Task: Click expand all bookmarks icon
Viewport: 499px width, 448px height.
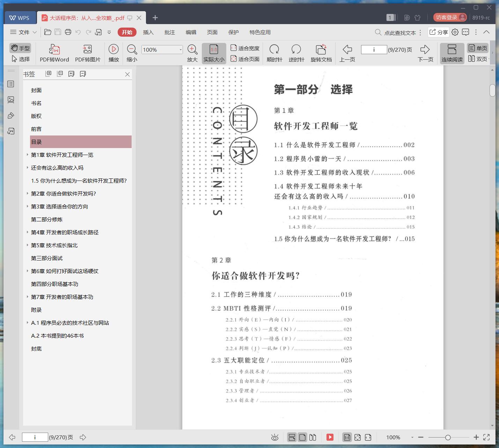Action: pyautogui.click(x=49, y=74)
